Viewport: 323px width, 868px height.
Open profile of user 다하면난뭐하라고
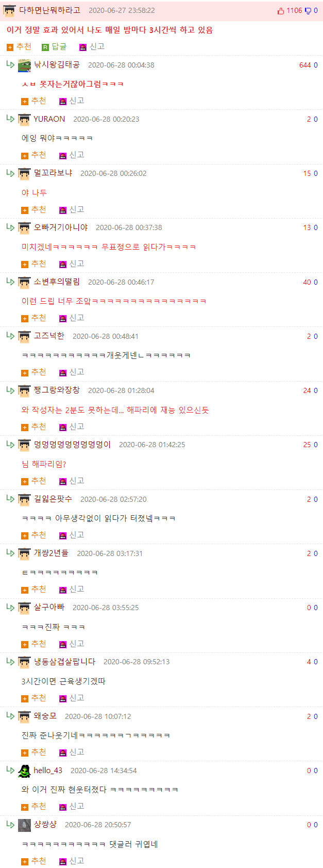(49, 10)
